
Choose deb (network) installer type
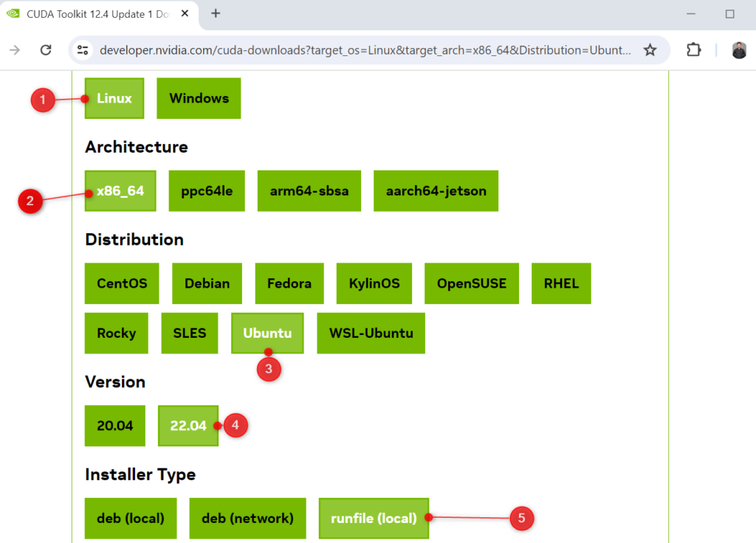click(x=247, y=518)
